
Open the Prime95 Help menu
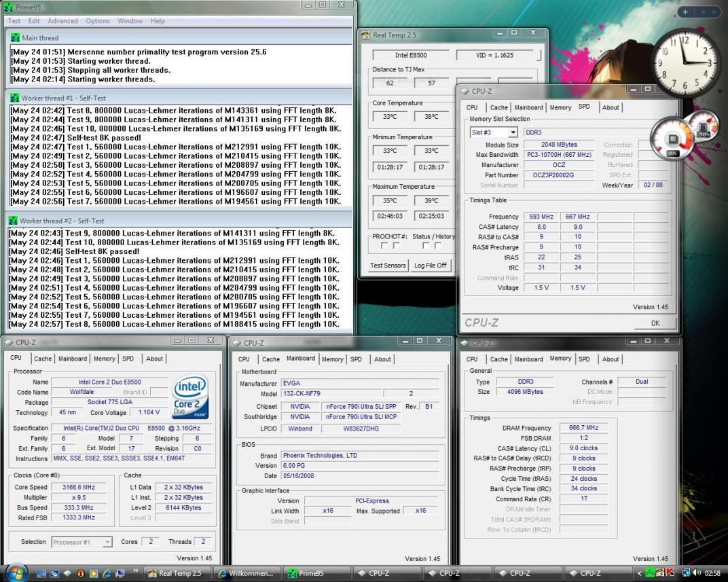coord(158,21)
